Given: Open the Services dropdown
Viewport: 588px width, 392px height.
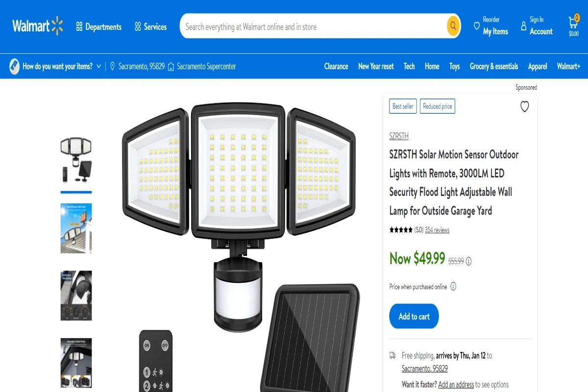Looking at the screenshot, I should coord(150,27).
